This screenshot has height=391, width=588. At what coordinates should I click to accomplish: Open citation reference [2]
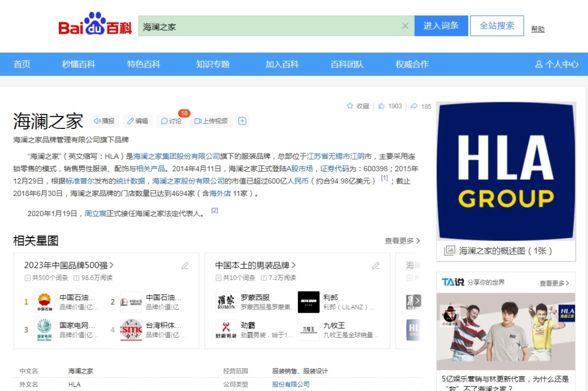coord(215,210)
